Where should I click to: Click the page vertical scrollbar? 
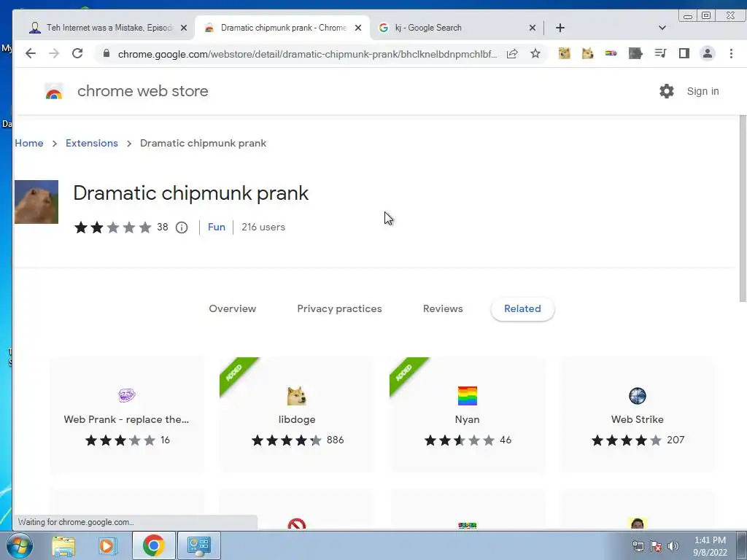[743, 208]
